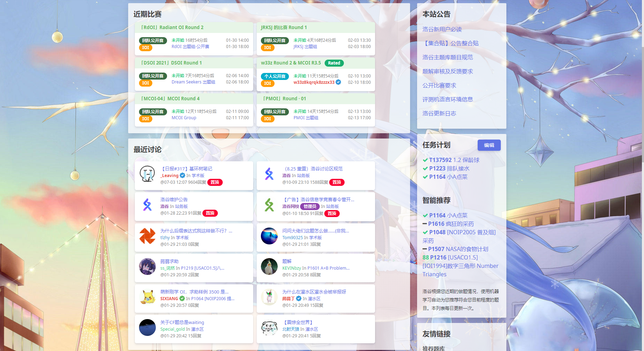Click the IOI tag under RdOI contest
Screen dimensions: 644x351
146,48
